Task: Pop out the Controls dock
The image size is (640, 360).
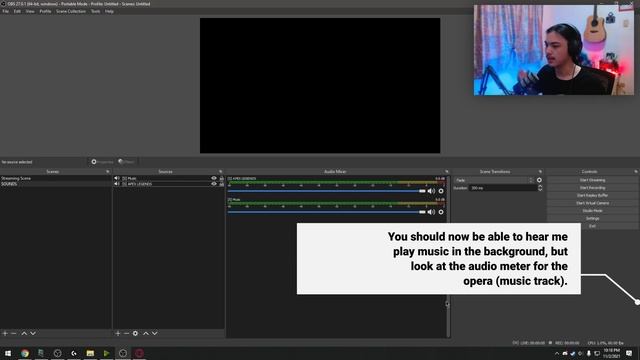Action: [x=636, y=172]
